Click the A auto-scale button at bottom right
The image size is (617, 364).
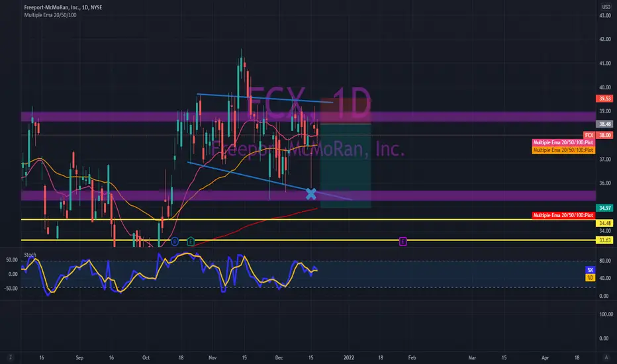(x=606, y=357)
